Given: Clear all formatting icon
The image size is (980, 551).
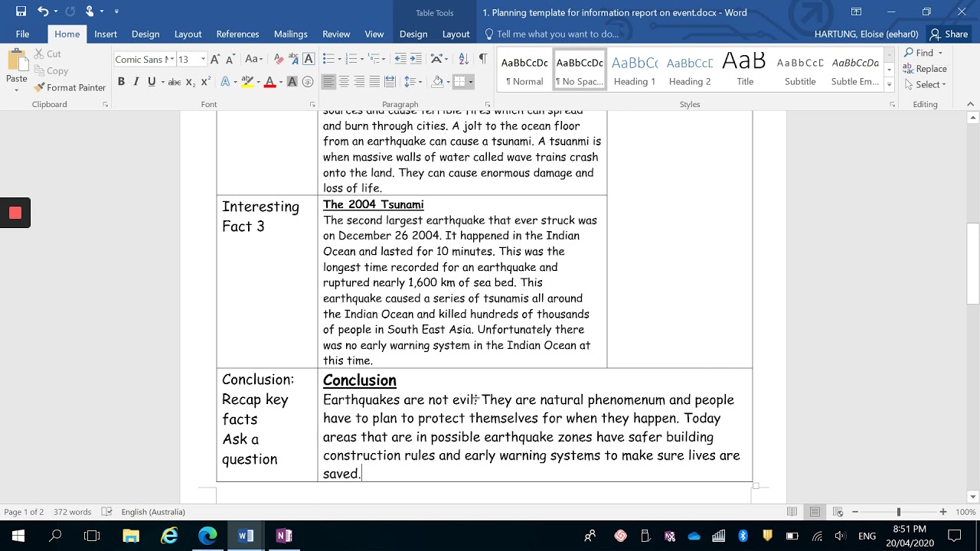Looking at the screenshot, I should (279, 59).
